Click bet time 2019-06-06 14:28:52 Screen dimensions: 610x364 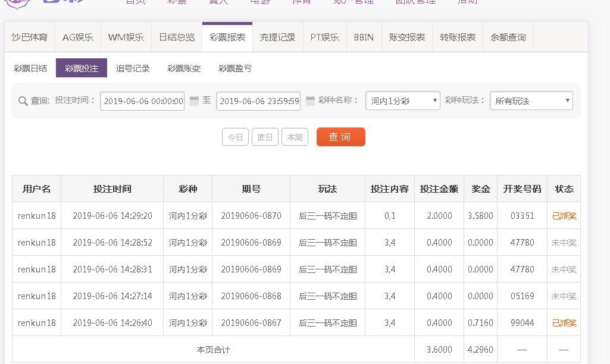point(112,243)
